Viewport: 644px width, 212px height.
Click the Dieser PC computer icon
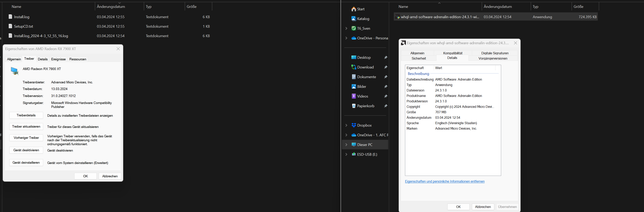pos(353,145)
